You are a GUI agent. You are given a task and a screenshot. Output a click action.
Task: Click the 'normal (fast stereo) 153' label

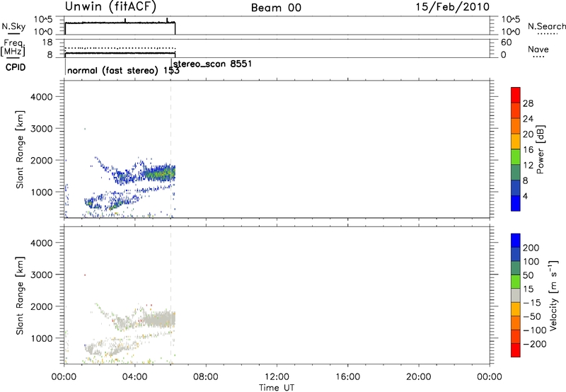click(x=123, y=71)
